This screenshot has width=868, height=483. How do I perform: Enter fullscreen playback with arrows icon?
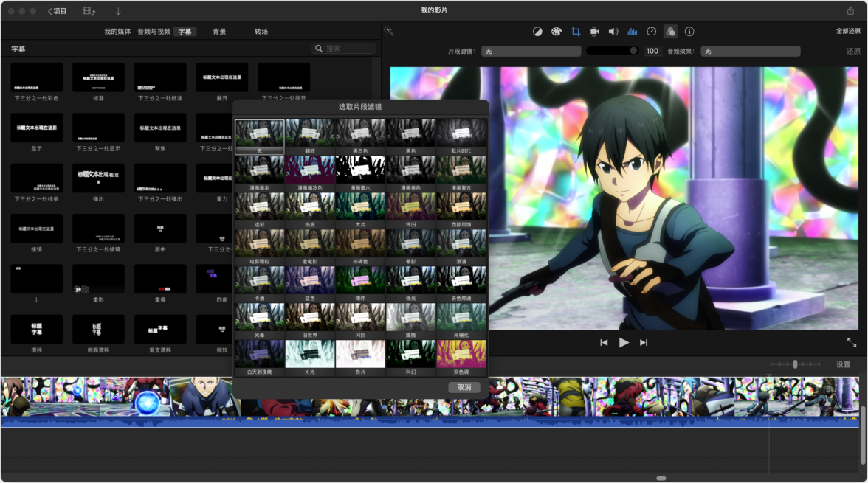852,342
